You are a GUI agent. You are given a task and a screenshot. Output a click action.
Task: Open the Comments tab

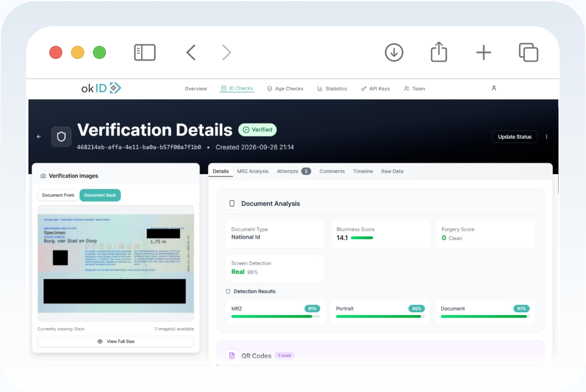(332, 171)
